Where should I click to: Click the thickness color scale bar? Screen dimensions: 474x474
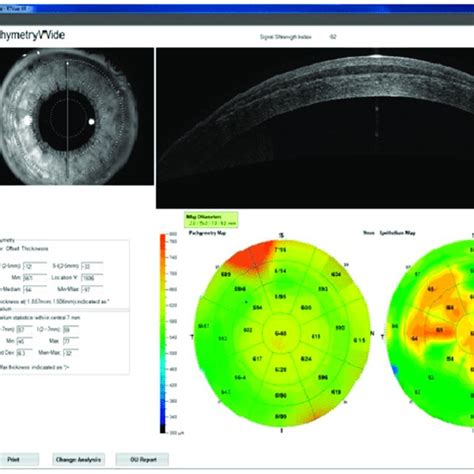pyautogui.click(x=163, y=333)
